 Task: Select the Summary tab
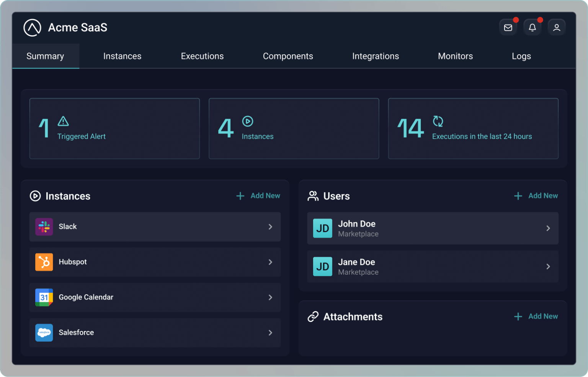(x=46, y=56)
